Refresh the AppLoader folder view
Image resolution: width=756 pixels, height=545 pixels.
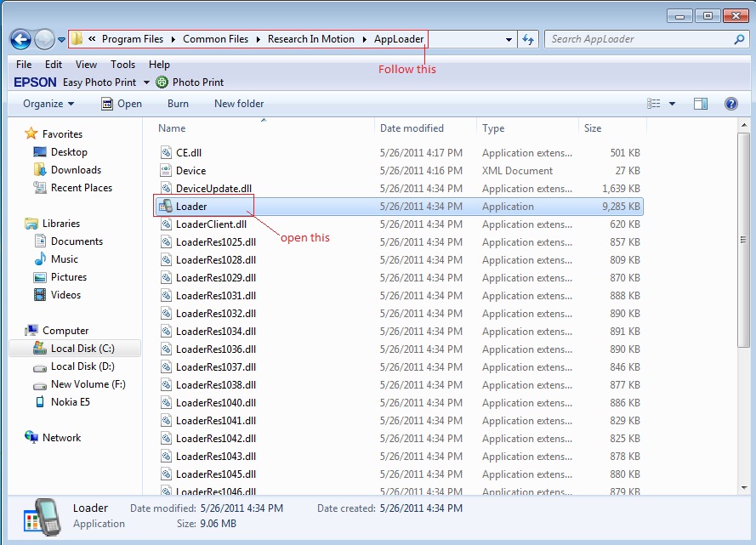[x=528, y=39]
